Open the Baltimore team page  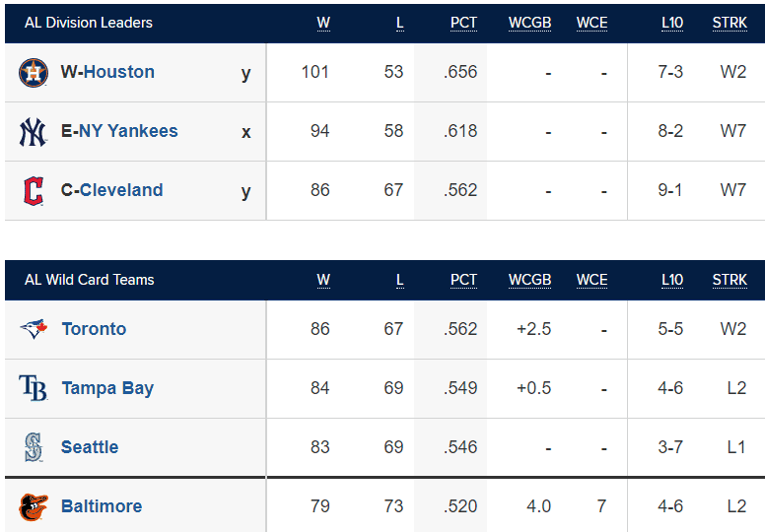pos(102,506)
